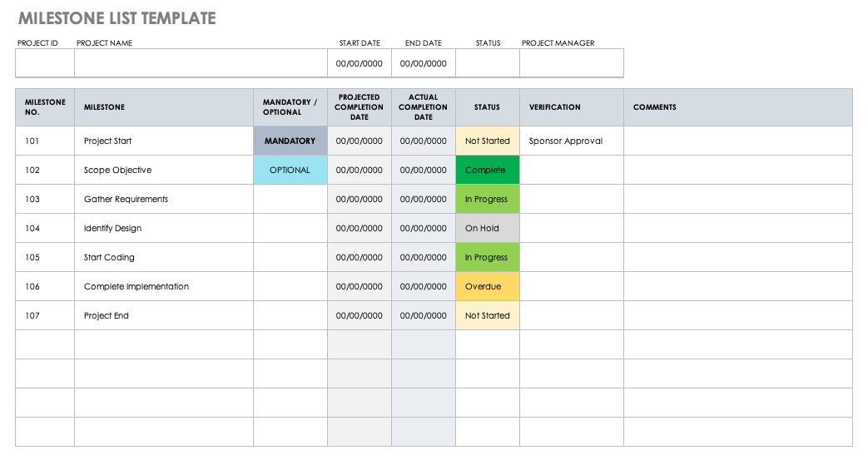Select the green Complete status cell

coord(487,170)
